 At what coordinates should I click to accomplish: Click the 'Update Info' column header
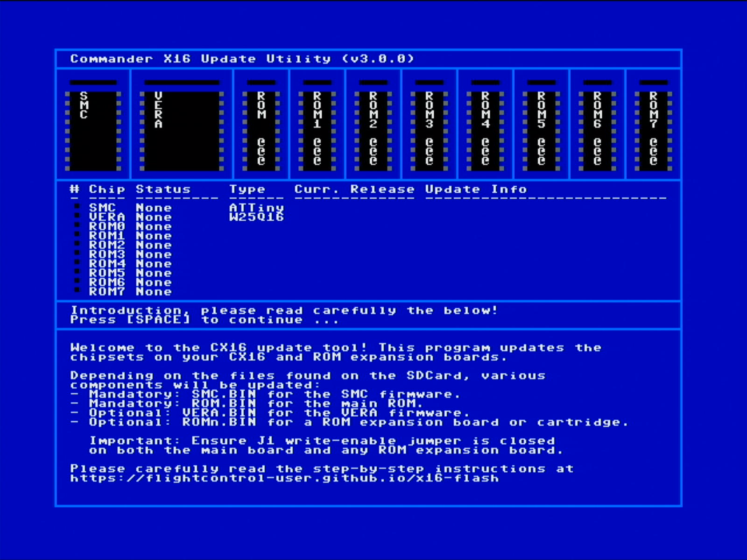tap(476, 189)
